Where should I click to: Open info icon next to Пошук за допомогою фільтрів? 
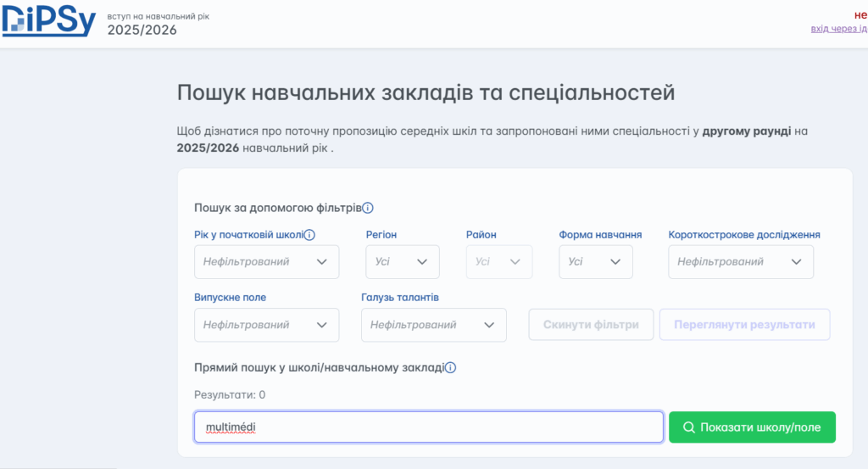point(368,208)
